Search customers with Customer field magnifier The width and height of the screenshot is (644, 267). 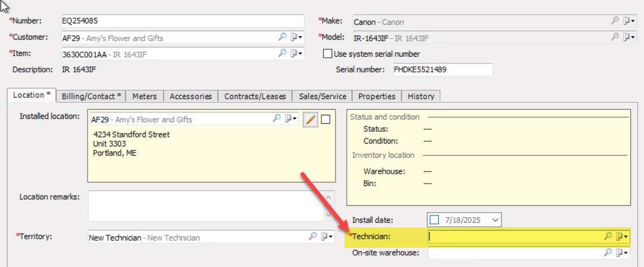[282, 37]
